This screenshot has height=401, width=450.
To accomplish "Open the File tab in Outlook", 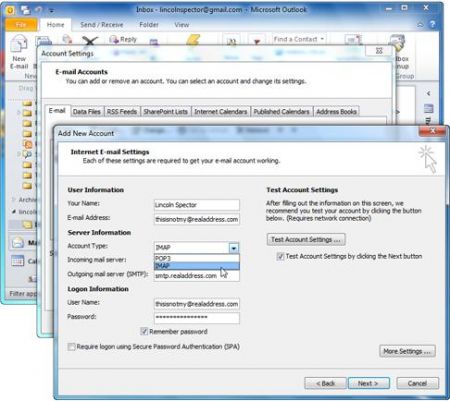I will point(21,25).
